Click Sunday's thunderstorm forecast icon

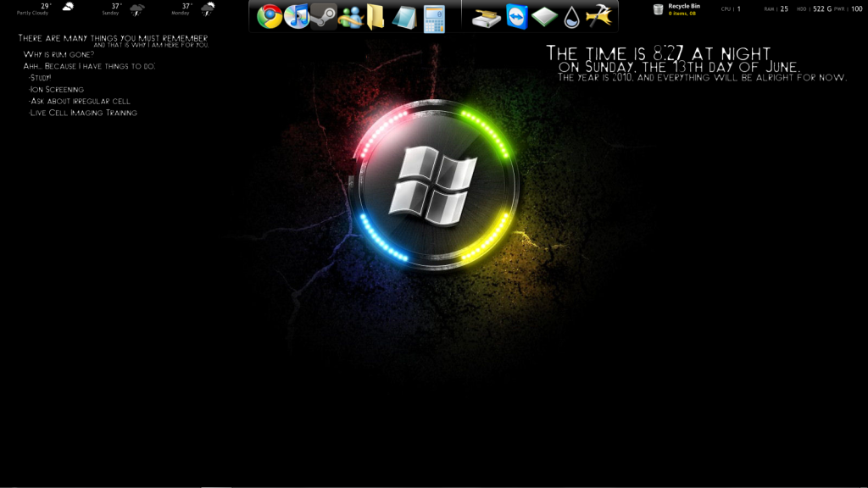pos(136,9)
